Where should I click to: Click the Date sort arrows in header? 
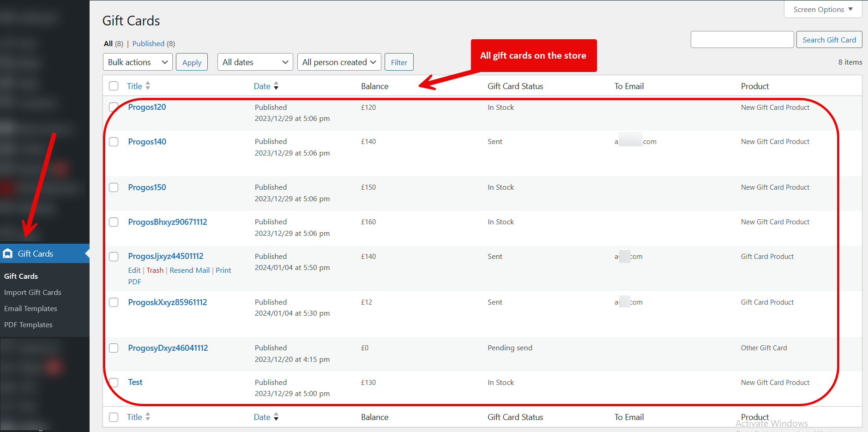[x=276, y=86]
